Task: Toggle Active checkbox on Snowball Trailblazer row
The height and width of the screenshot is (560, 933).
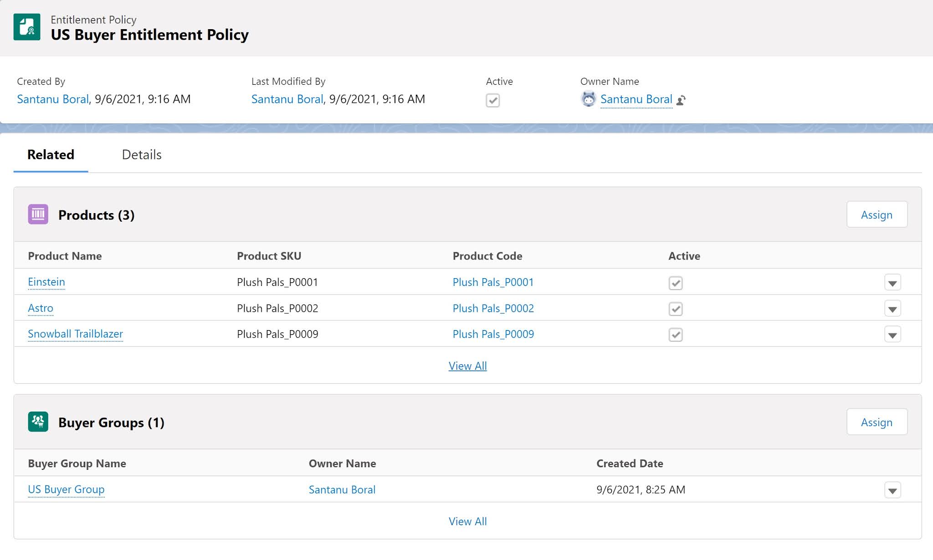Action: point(676,335)
